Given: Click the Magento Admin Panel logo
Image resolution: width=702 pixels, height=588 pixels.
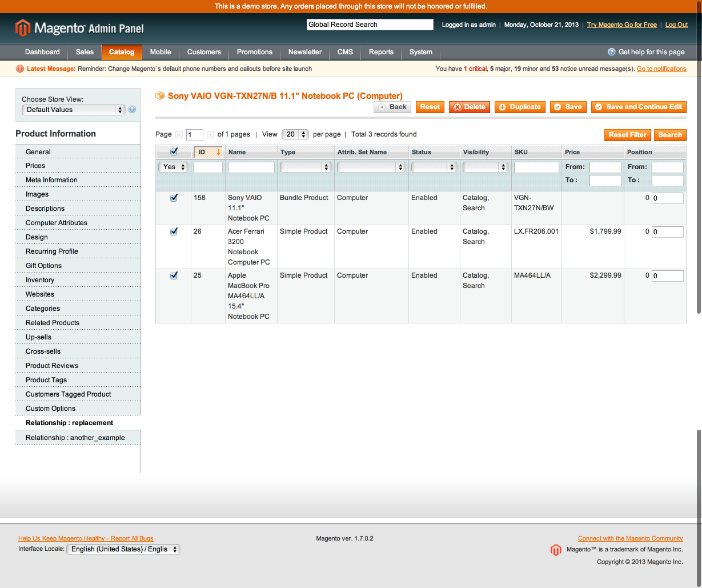Looking at the screenshot, I should pos(79,28).
